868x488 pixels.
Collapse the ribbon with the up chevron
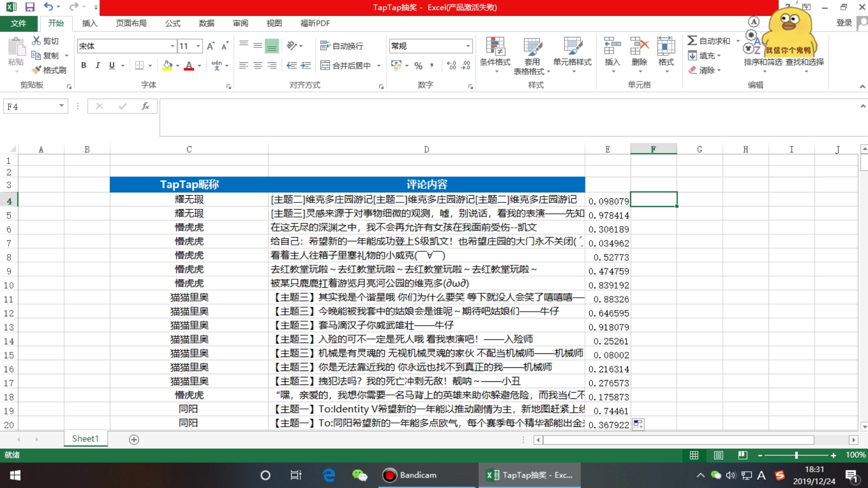coord(862,86)
